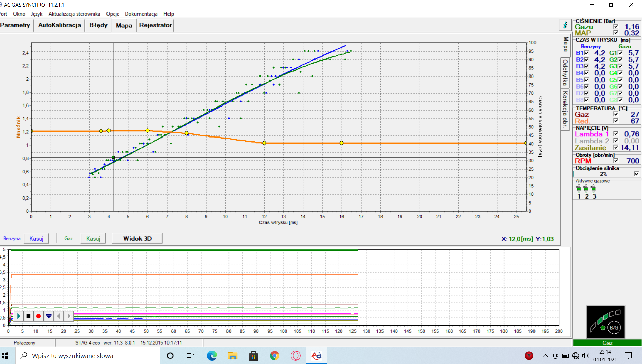
Task: Click the blue down-arrow load recording button
Action: pos(49,316)
